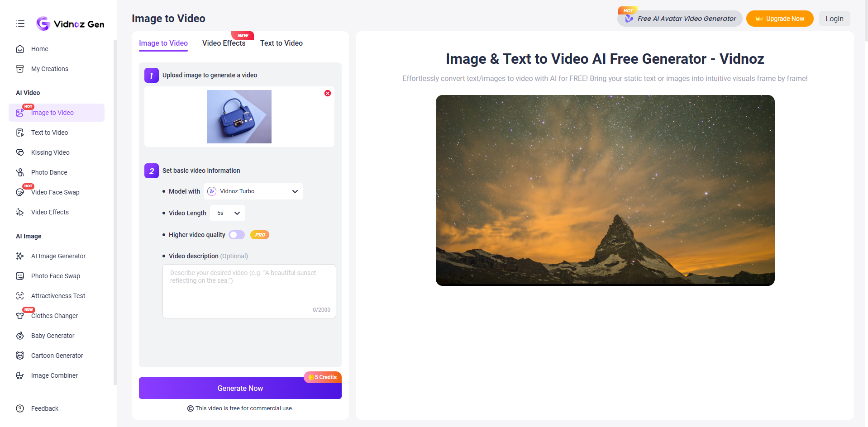Select the Image Combiner tool
The height and width of the screenshot is (427, 868).
point(54,375)
